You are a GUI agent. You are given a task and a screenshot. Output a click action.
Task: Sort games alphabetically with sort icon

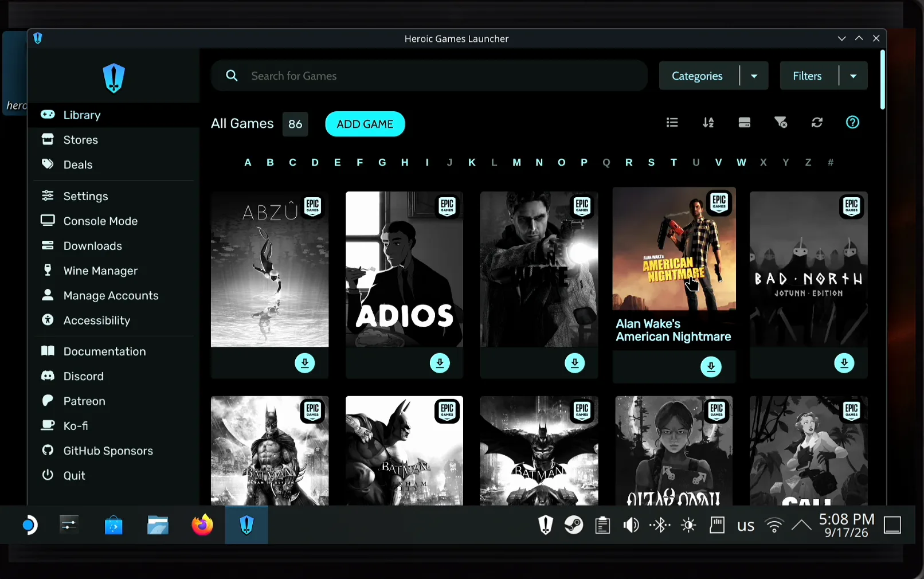pyautogui.click(x=708, y=123)
